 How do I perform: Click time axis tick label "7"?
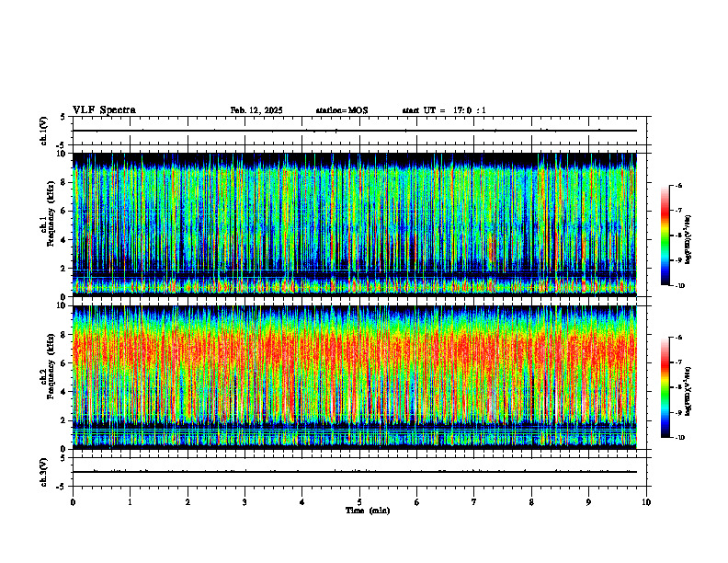pos(474,502)
